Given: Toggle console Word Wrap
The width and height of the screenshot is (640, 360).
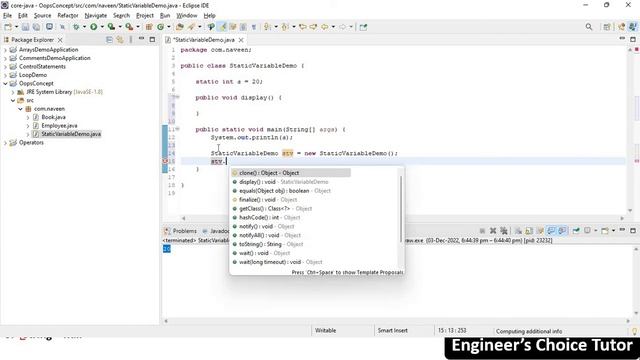Looking at the screenshot, I should [540, 231].
